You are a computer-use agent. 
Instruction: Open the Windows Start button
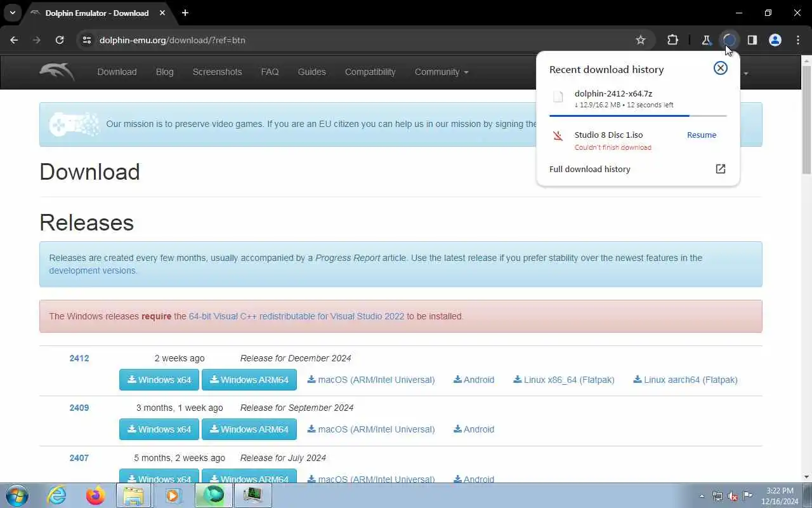click(x=16, y=495)
